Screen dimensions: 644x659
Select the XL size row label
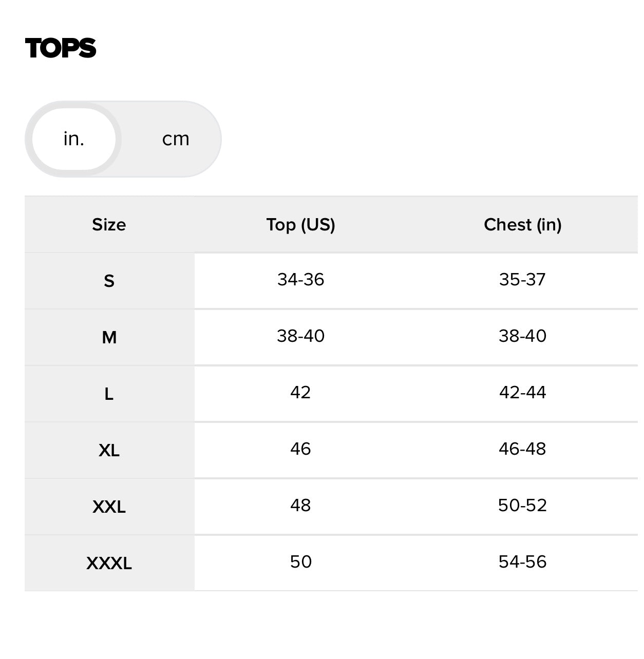(x=109, y=451)
